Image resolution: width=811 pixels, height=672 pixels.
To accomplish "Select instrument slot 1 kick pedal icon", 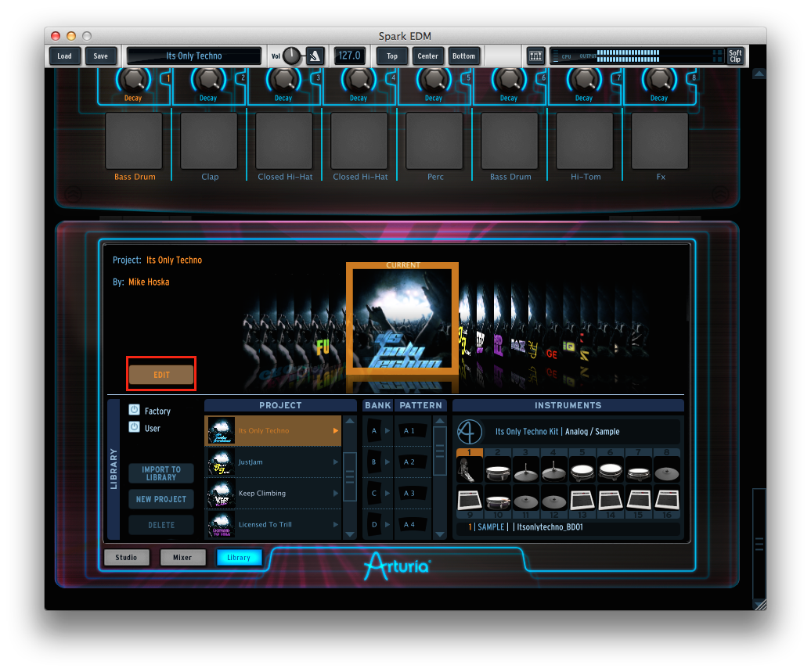I will tap(469, 469).
